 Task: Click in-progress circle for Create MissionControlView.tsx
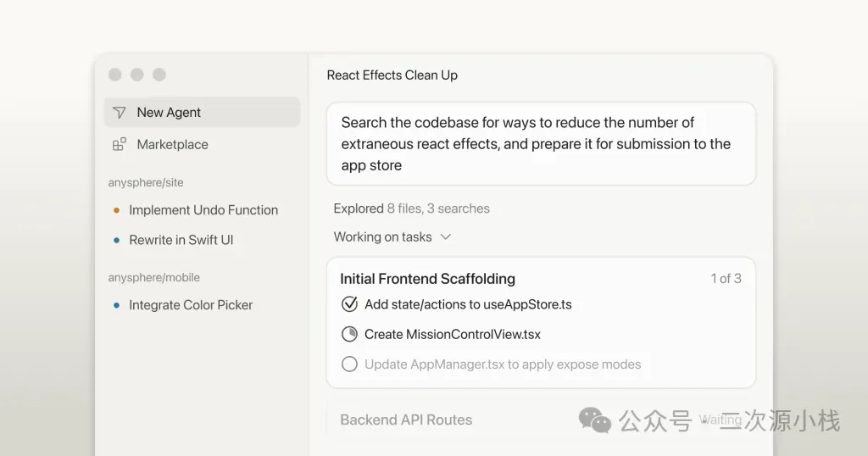pyautogui.click(x=349, y=334)
